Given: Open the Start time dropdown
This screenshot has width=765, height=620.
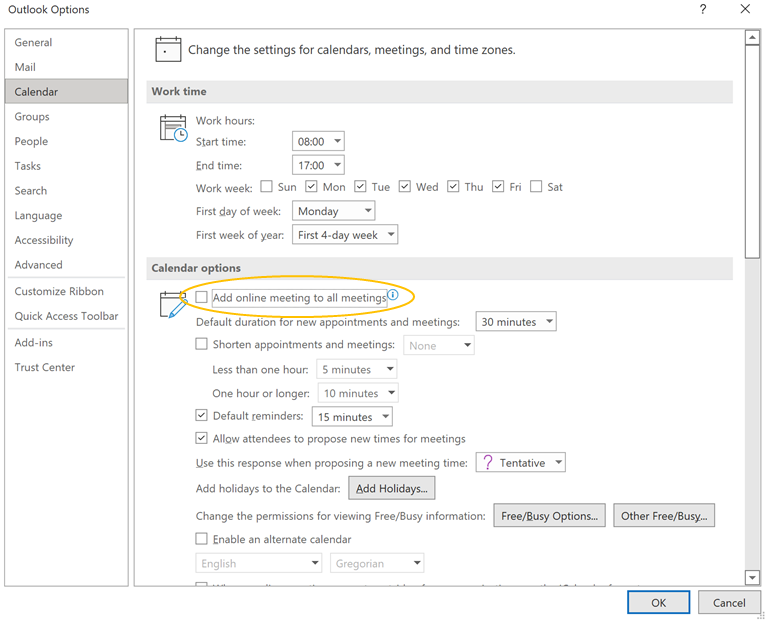Looking at the screenshot, I should coord(318,142).
